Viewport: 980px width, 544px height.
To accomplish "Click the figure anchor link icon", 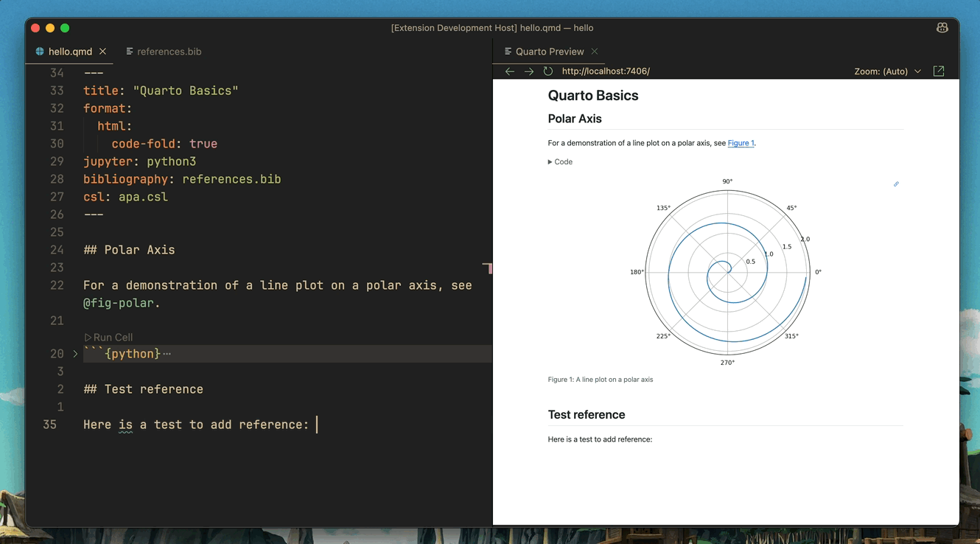I will 897,184.
